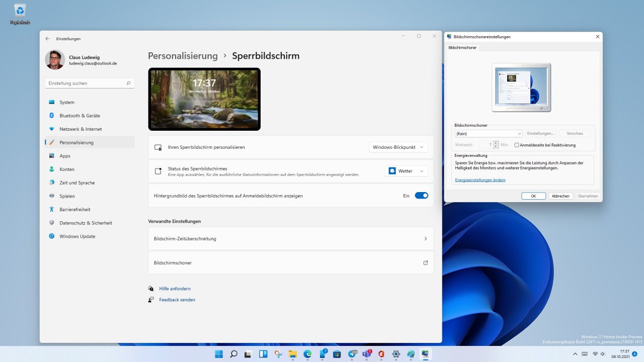Click the lock screen preview image

point(204,99)
